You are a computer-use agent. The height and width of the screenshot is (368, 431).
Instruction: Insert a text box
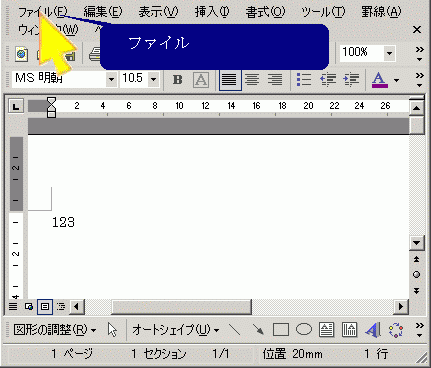(326, 330)
